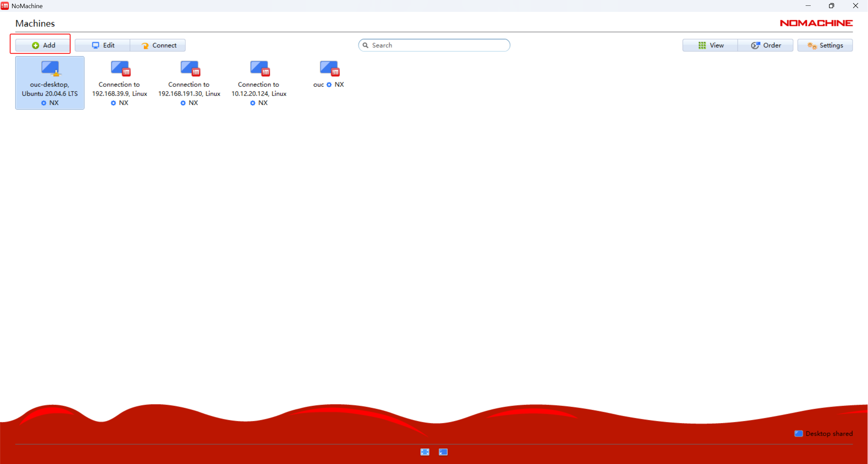Click the iconize window icon at the bottom

443,452
